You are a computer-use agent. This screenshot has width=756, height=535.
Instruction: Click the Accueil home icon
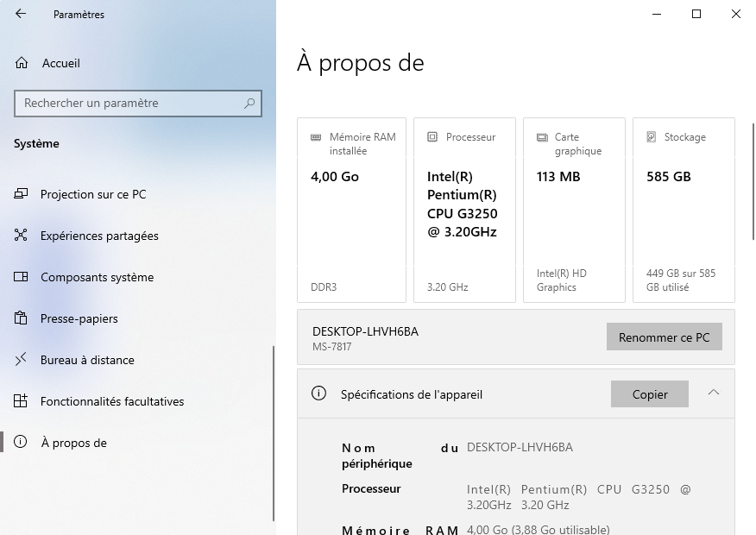coord(22,63)
